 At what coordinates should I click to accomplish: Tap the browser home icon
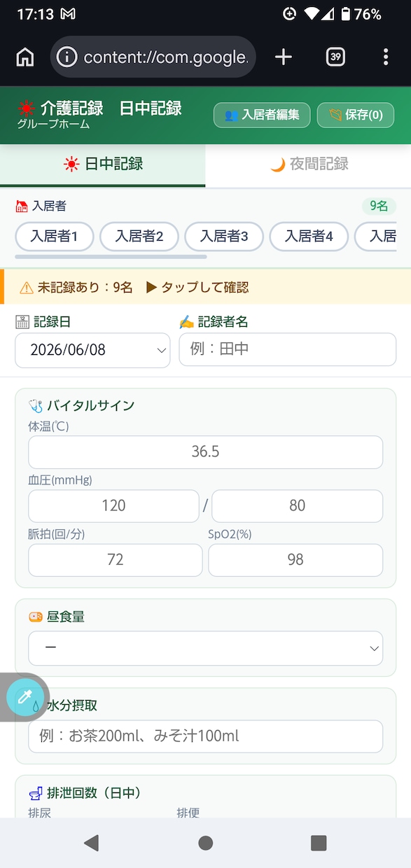tap(25, 57)
